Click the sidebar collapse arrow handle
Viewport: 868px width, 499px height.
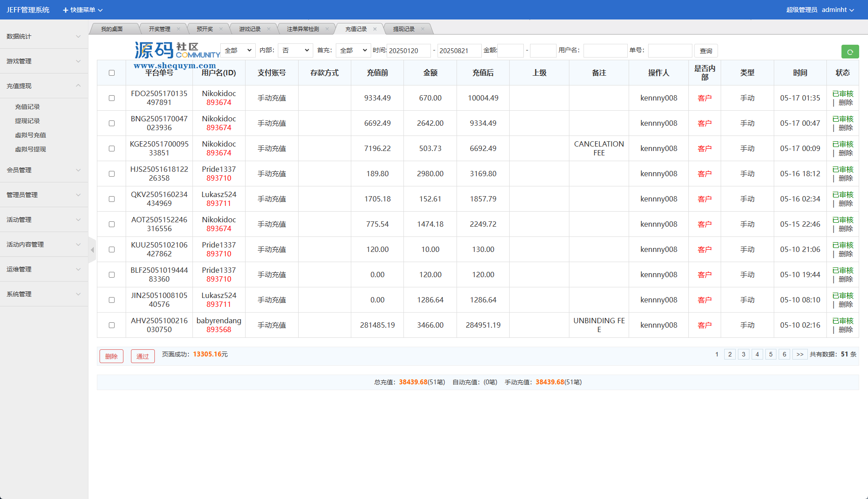pos(92,250)
